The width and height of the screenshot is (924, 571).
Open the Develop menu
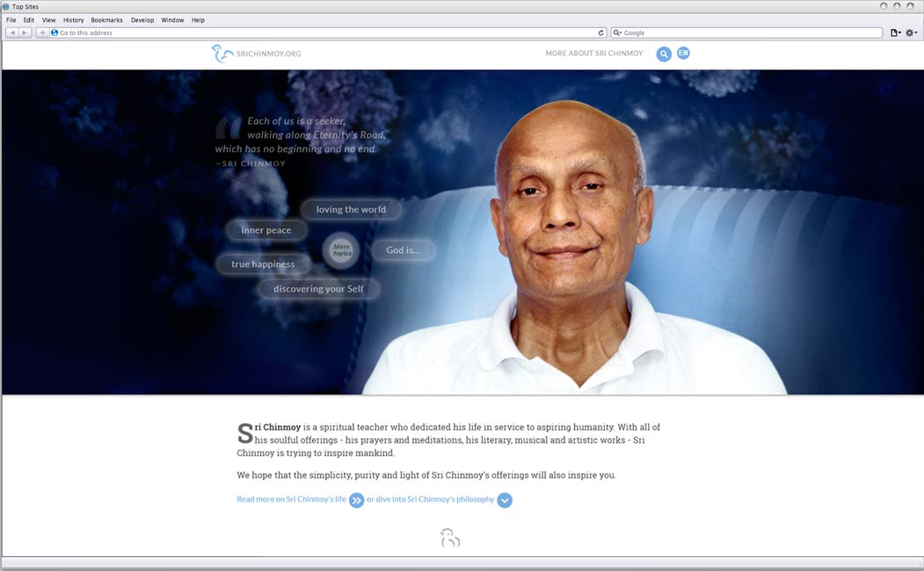point(142,20)
